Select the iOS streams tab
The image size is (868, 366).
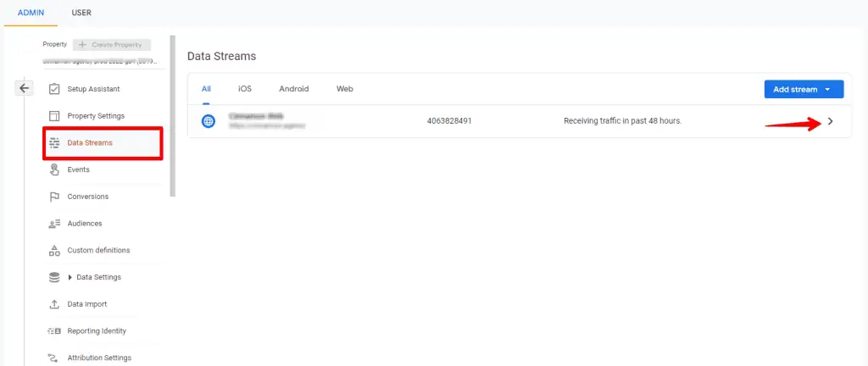[245, 88]
